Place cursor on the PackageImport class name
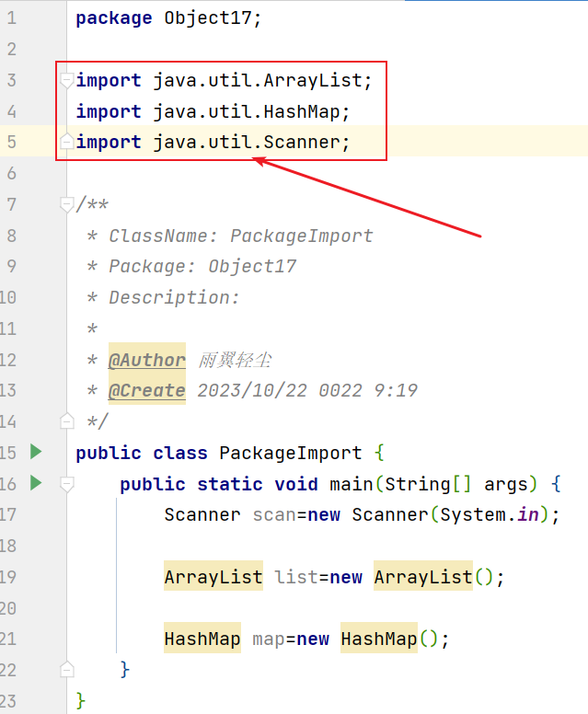This screenshot has height=714, width=588. [x=290, y=453]
